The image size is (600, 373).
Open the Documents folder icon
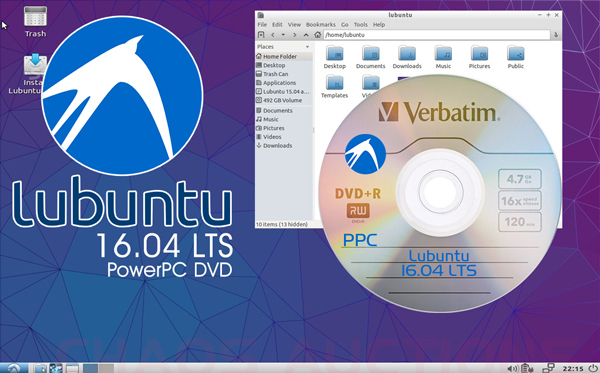coord(370,57)
